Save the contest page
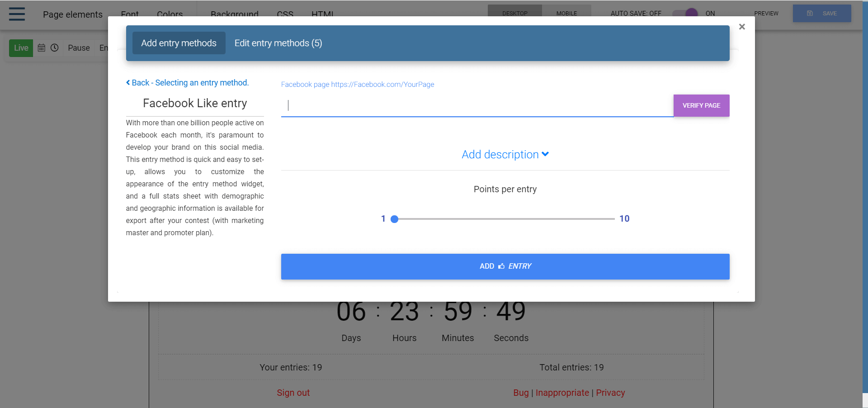 pos(821,13)
